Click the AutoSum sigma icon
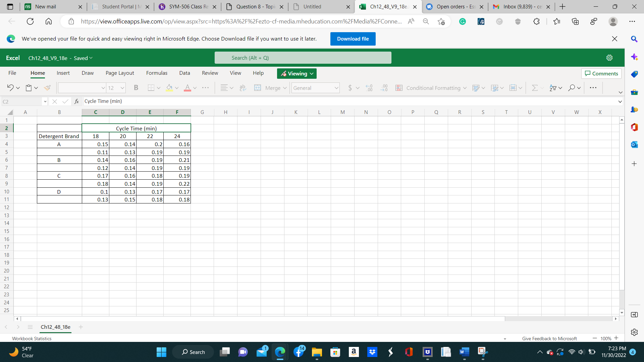Viewport: 644px width, 362px height. point(535,88)
